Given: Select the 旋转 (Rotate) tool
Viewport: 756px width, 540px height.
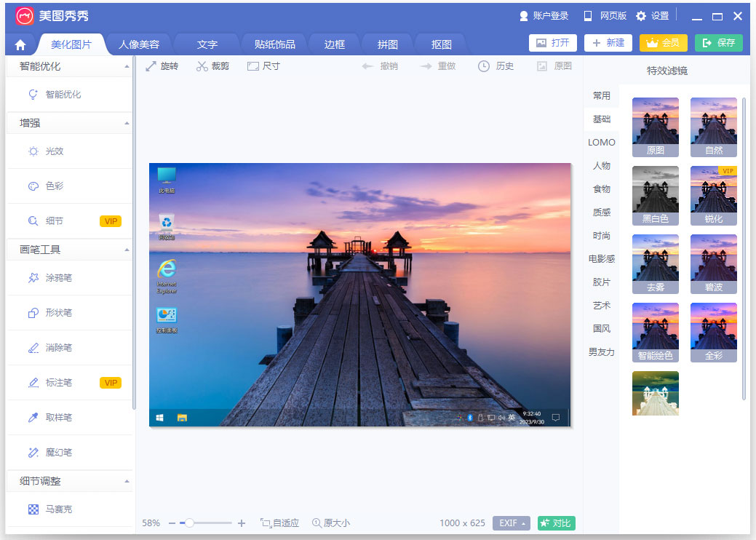Looking at the screenshot, I should 162,65.
